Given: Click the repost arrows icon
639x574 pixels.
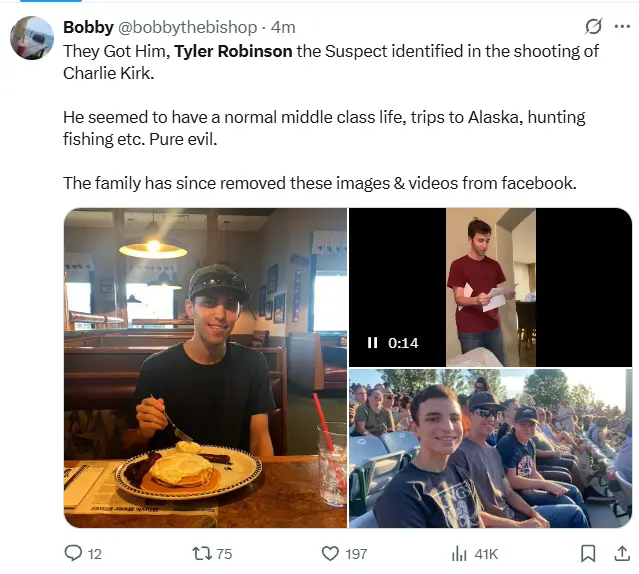Looking at the screenshot, I should click(x=200, y=553).
